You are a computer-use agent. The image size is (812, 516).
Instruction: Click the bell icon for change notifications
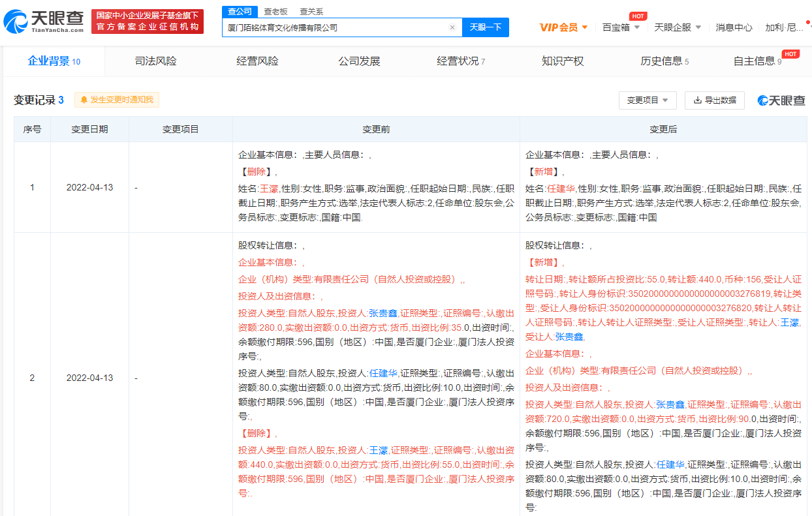[x=84, y=100]
